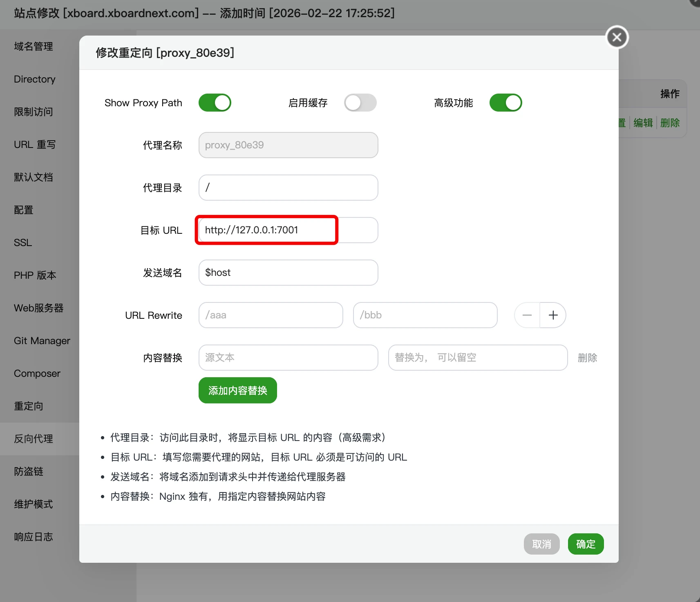The image size is (700, 602).
Task: Cancel the dialog with the 取消 button
Action: click(x=541, y=544)
